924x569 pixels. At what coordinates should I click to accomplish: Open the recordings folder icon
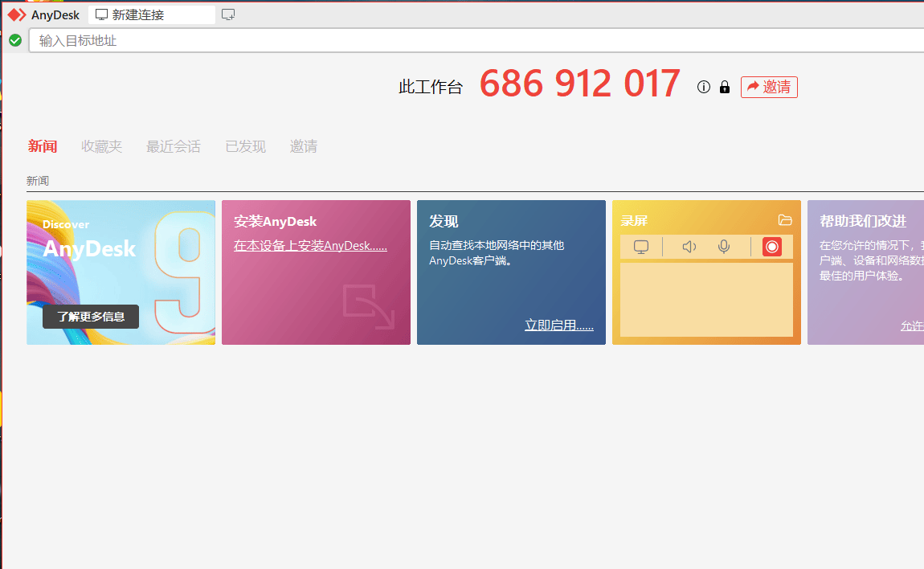tap(785, 220)
